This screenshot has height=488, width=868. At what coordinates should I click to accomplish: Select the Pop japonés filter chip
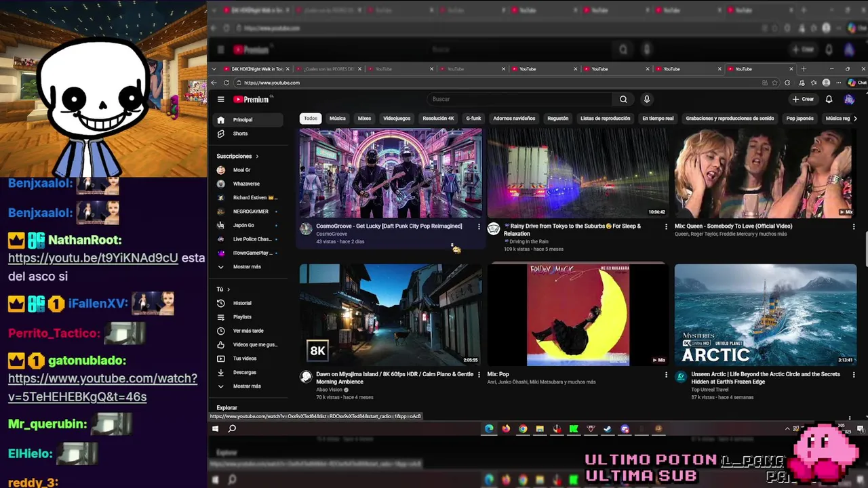click(800, 119)
